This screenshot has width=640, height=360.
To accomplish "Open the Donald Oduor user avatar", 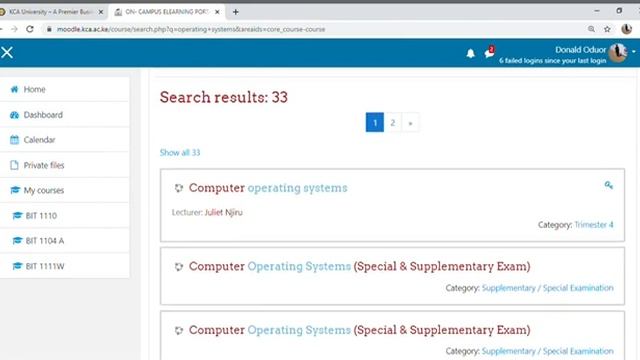I will click(618, 53).
